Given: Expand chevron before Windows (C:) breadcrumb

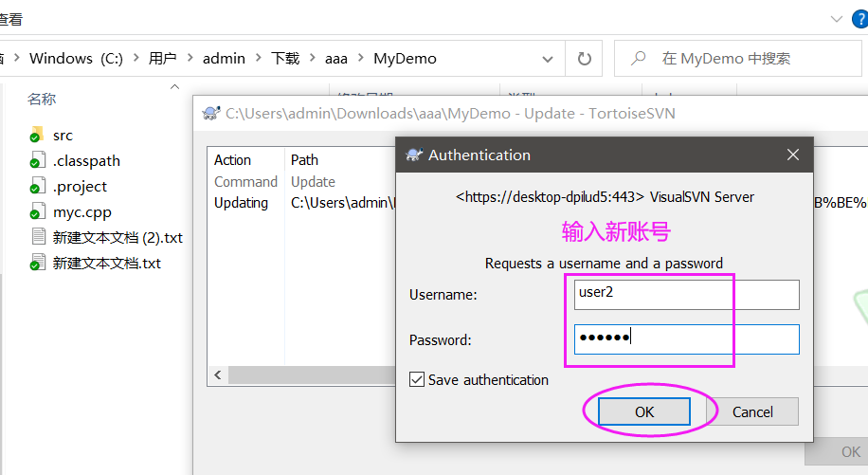Looking at the screenshot, I should click(x=17, y=58).
